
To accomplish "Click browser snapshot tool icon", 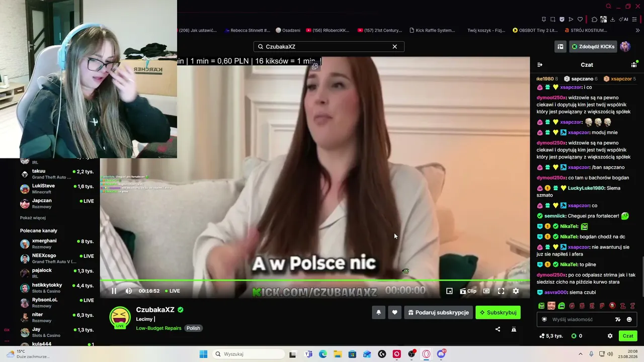I will point(553,20).
